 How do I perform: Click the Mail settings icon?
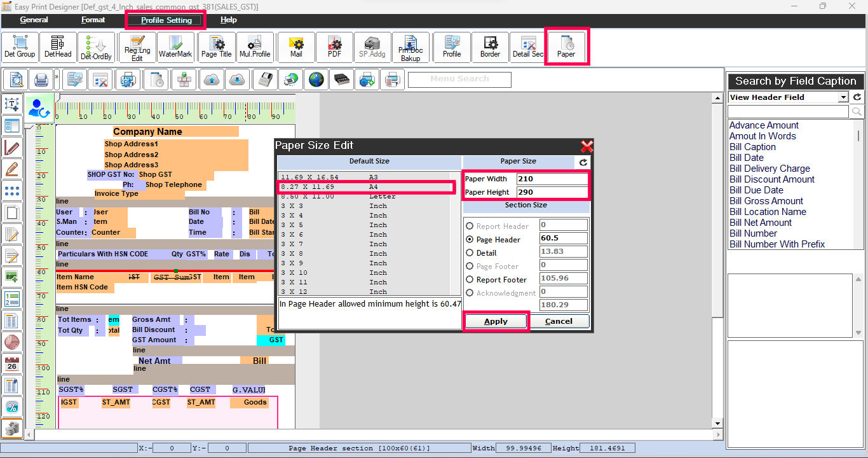(296, 47)
